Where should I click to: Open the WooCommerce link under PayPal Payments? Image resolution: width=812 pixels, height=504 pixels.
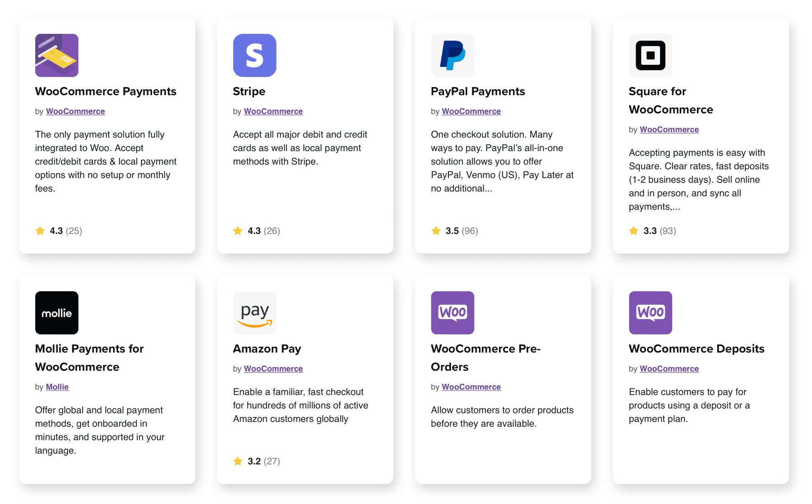point(471,111)
